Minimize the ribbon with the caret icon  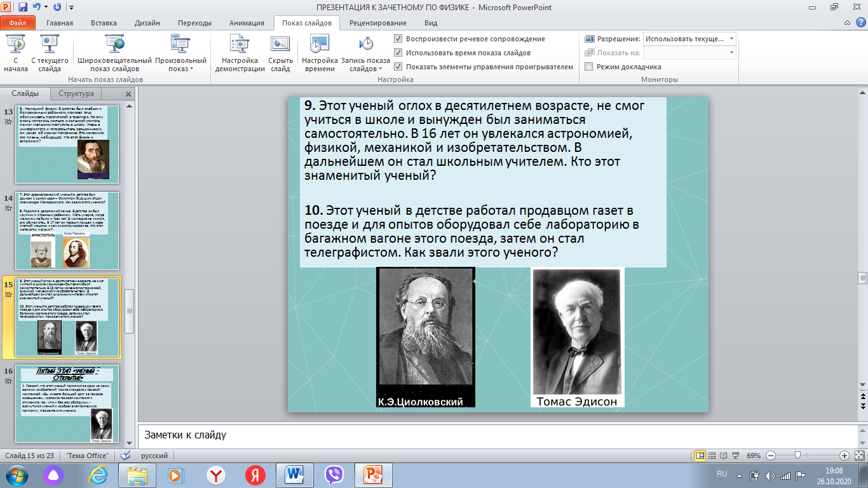pos(848,23)
